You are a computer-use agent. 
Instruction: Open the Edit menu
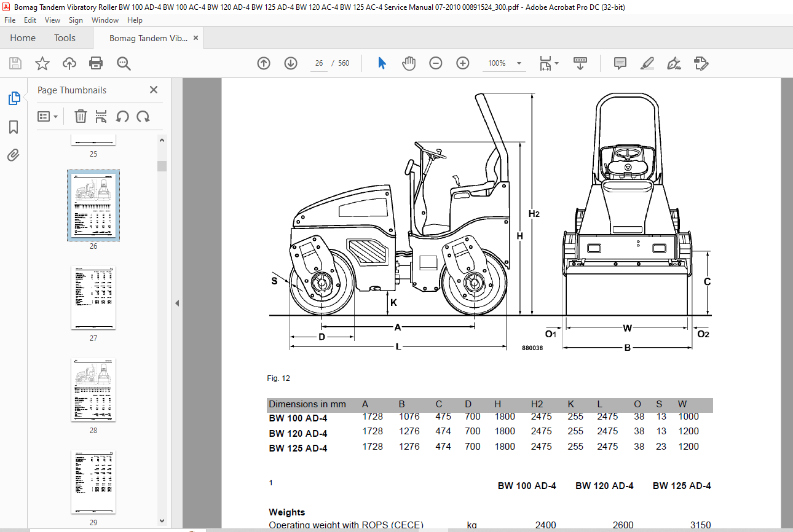tap(30, 20)
